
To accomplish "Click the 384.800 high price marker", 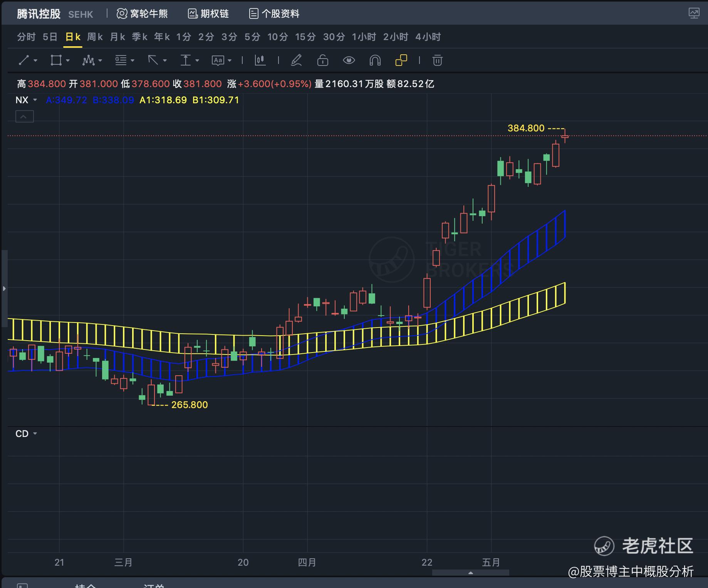I will 526,128.
